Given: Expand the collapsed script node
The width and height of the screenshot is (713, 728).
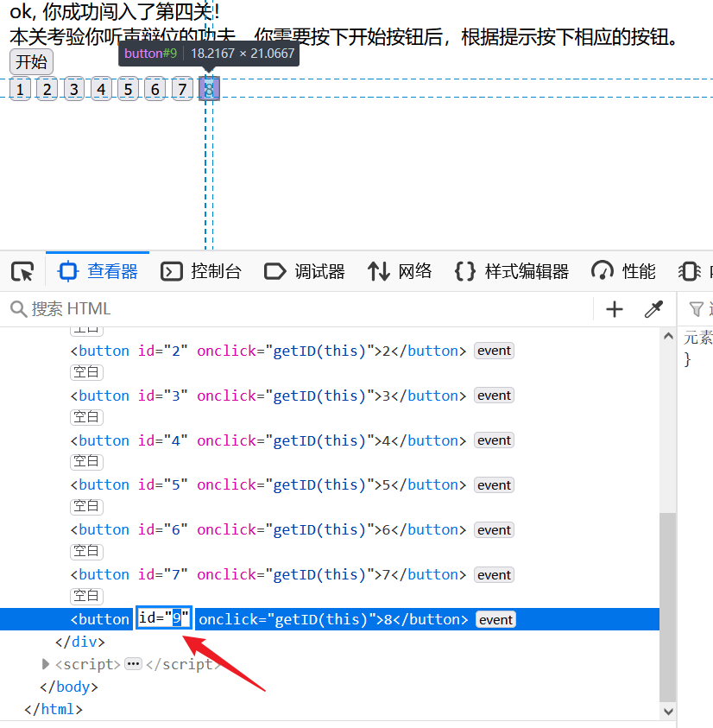Looking at the screenshot, I should tap(45, 664).
